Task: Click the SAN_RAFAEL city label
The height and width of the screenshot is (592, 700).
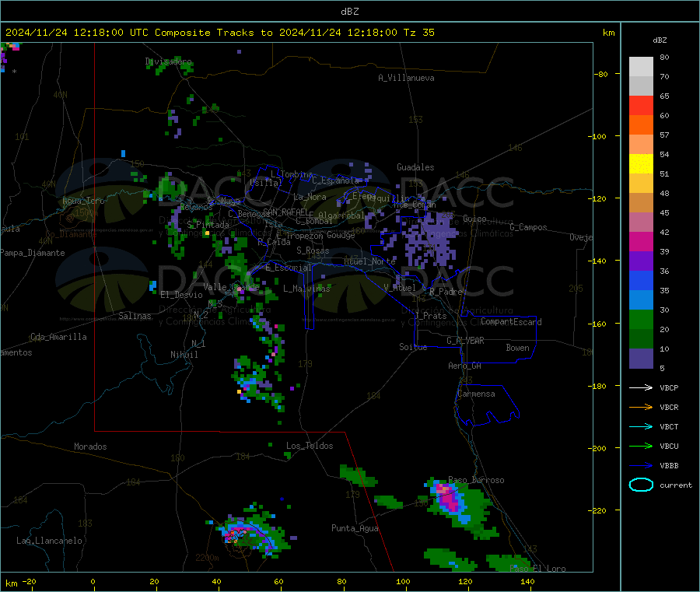Action: 285,212
